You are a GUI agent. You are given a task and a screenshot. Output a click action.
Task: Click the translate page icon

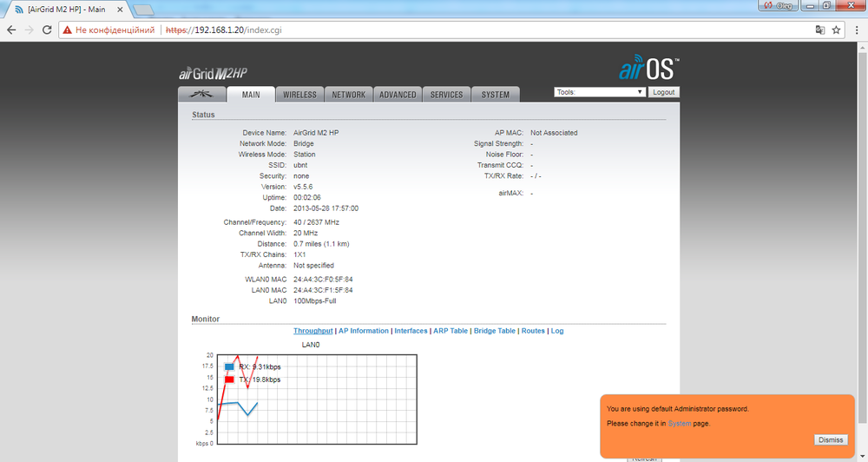[819, 30]
